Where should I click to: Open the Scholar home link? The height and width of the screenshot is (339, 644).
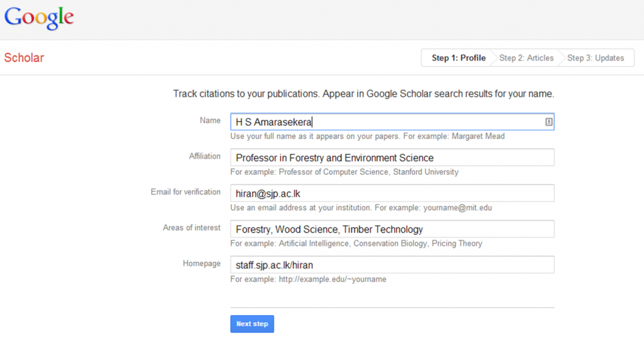pyautogui.click(x=24, y=58)
